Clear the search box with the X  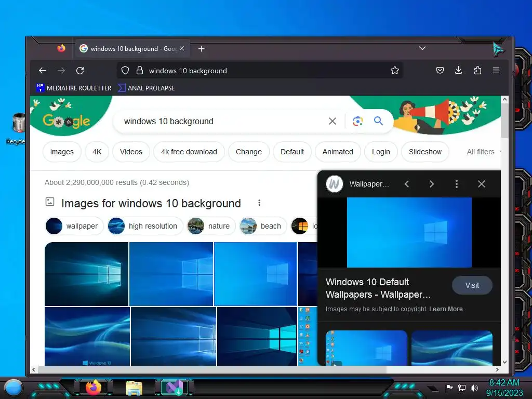332,121
